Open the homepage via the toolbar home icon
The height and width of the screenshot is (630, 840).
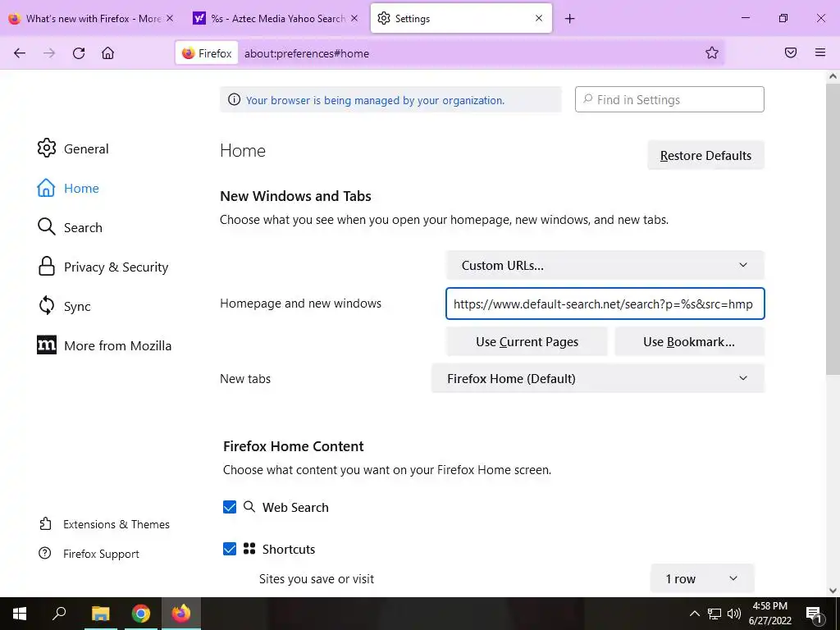(x=108, y=53)
